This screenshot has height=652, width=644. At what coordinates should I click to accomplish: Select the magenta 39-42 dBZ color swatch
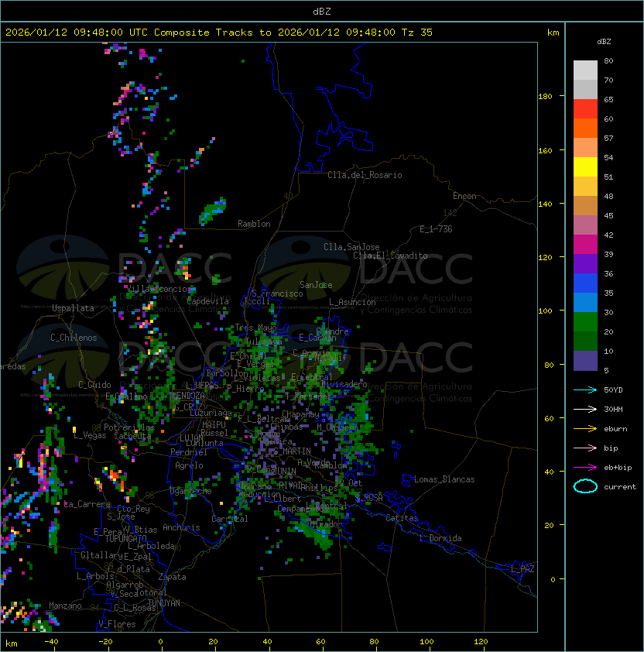pos(585,245)
